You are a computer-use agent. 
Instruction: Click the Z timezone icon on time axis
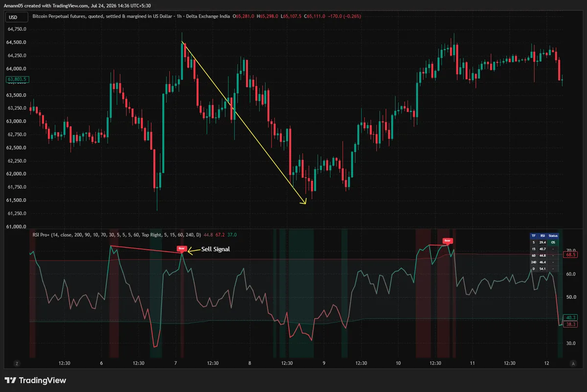pos(17,363)
